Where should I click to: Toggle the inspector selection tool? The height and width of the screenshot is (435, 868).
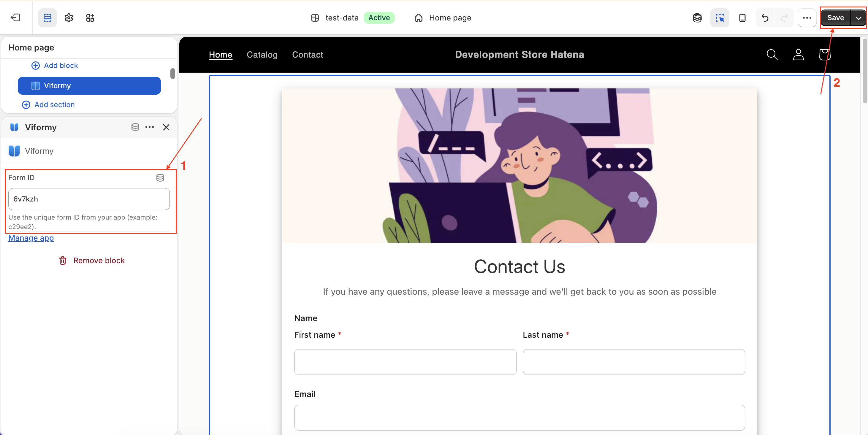pos(720,18)
